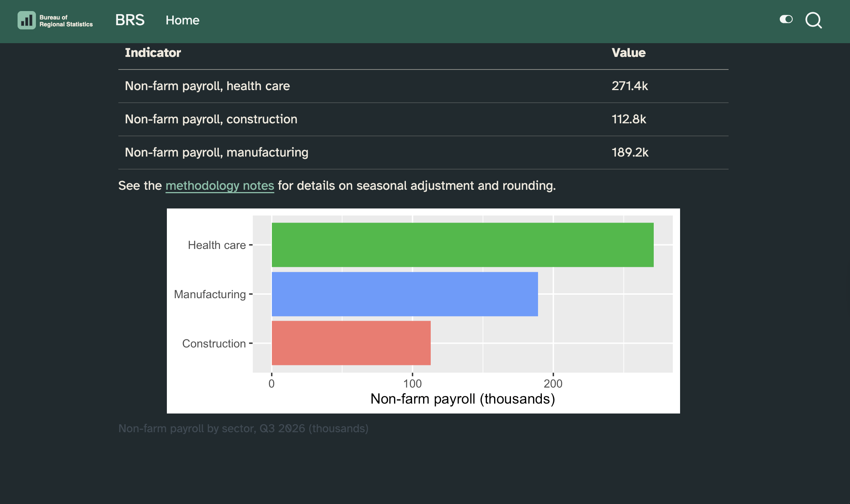Image resolution: width=850 pixels, height=504 pixels.
Task: Click the health care payroll row
Action: click(423, 86)
